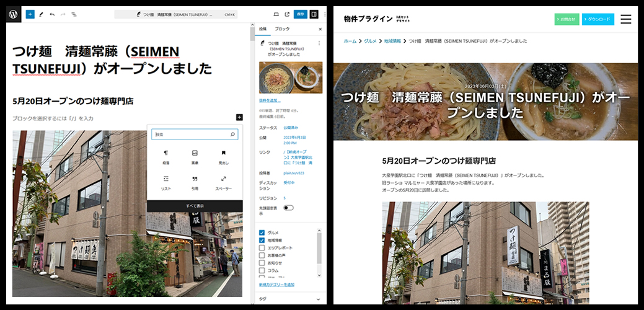
Task: Click the block search input field
Action: tap(192, 134)
